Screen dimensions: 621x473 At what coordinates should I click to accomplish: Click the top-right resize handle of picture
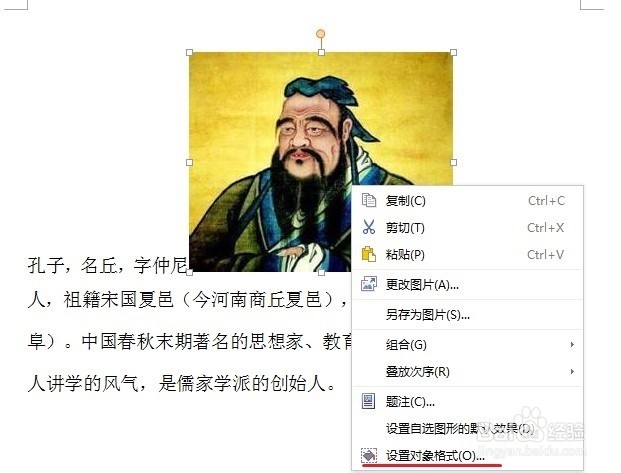tap(453, 52)
